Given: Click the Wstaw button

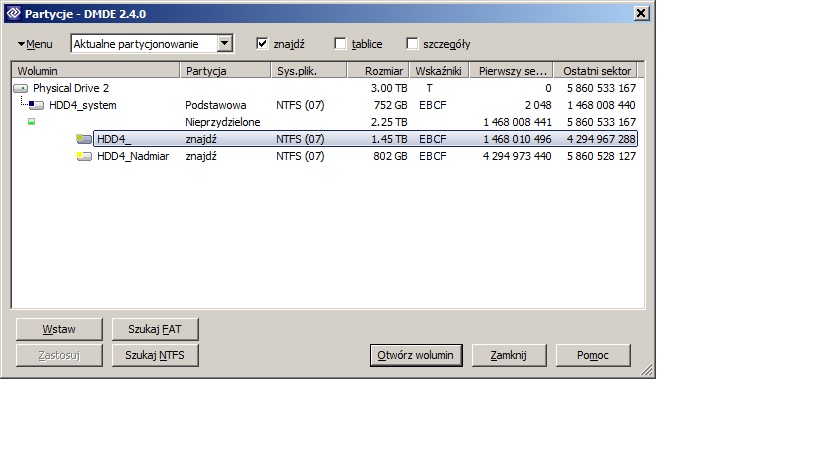Looking at the screenshot, I should pyautogui.click(x=59, y=329).
